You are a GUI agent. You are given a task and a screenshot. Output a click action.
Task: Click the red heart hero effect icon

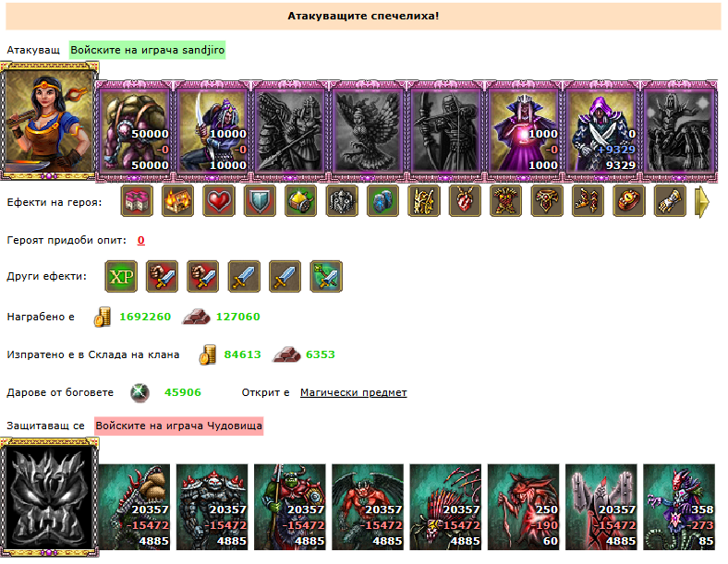click(x=219, y=201)
